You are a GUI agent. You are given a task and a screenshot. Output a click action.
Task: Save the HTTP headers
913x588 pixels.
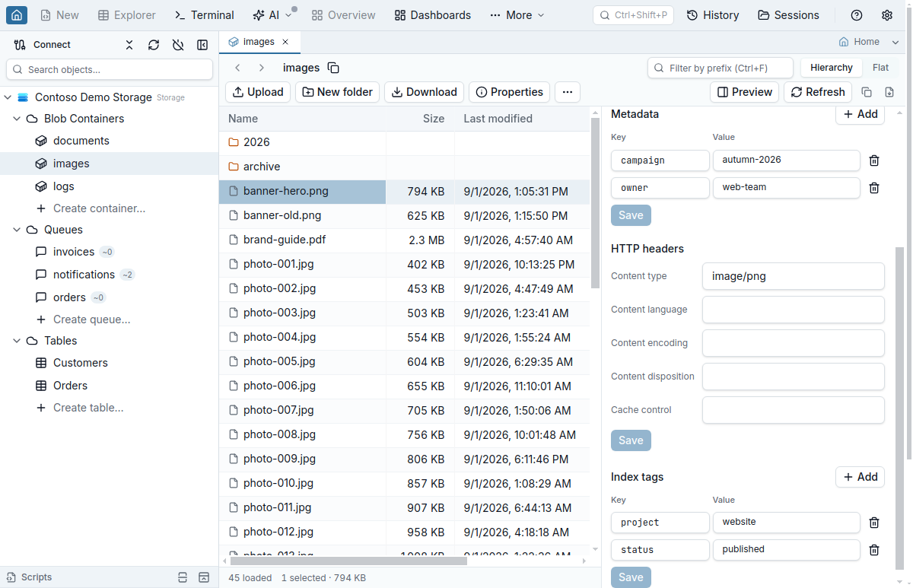631,440
